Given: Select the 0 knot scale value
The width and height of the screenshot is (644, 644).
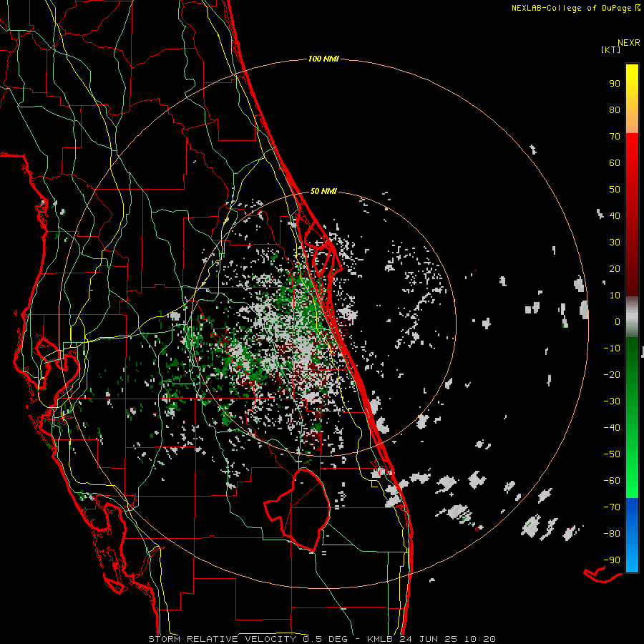Looking at the screenshot, I should pos(618,322).
